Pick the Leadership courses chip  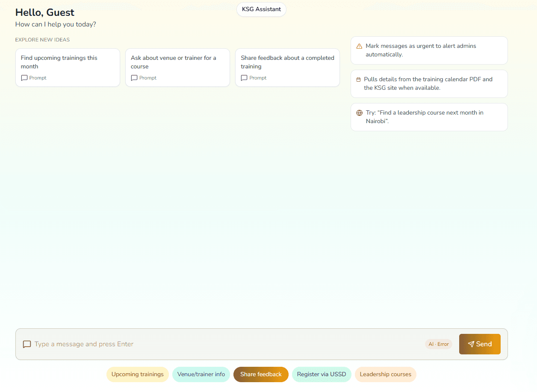pyautogui.click(x=385, y=374)
